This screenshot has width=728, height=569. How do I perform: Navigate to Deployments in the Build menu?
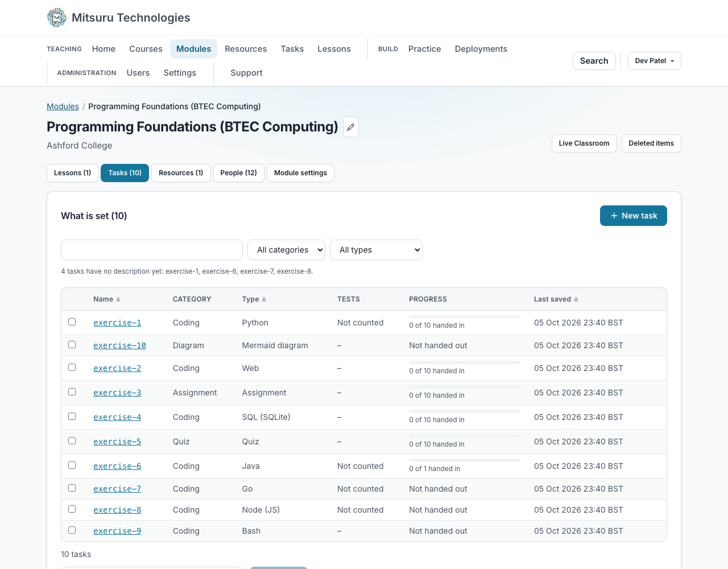point(481,49)
